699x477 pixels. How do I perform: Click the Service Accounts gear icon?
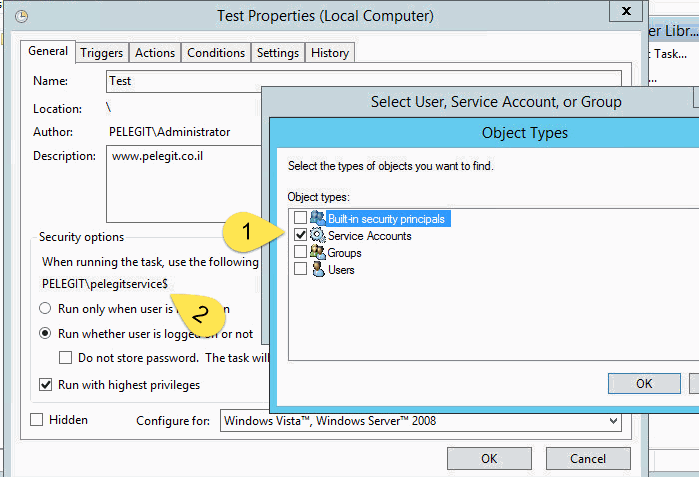click(317, 235)
